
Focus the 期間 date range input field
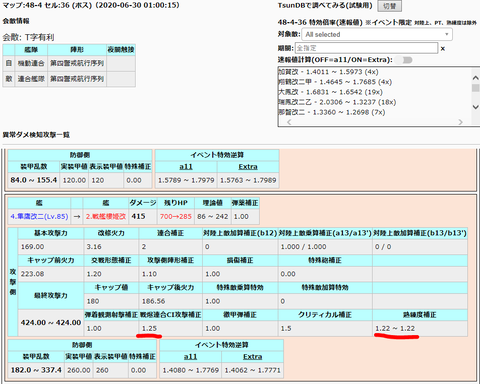coord(366,48)
